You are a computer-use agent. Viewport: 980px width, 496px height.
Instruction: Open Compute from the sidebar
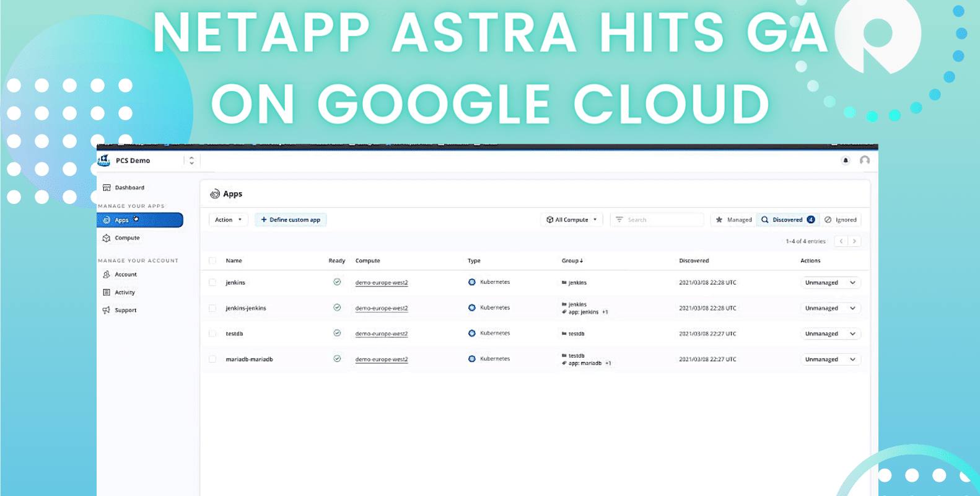(127, 238)
